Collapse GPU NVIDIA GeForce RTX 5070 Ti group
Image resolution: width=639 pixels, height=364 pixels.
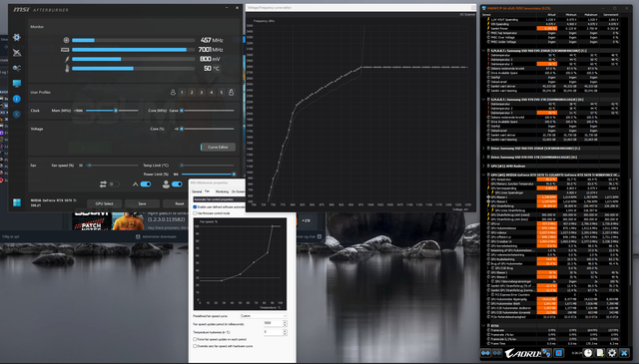pyautogui.click(x=484, y=175)
